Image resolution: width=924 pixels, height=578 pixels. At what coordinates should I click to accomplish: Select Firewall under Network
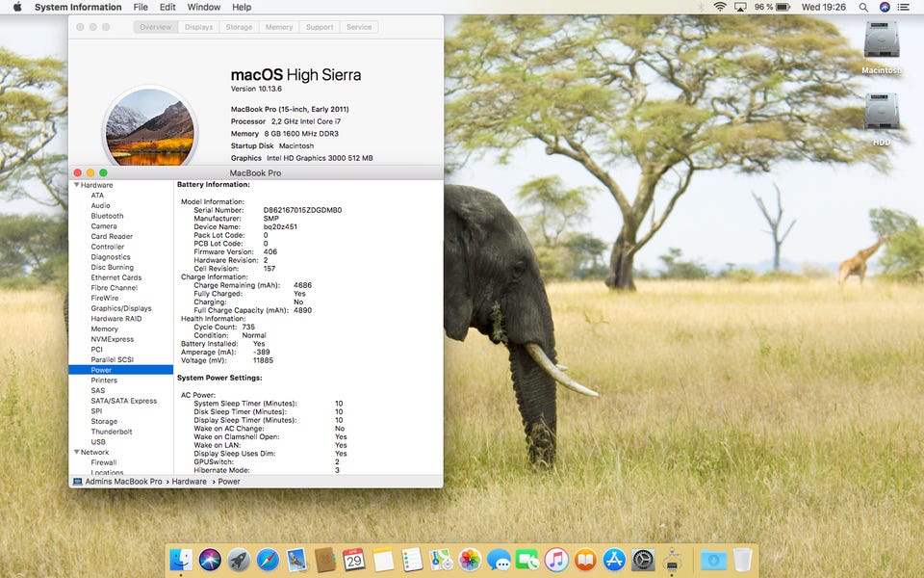(104, 462)
